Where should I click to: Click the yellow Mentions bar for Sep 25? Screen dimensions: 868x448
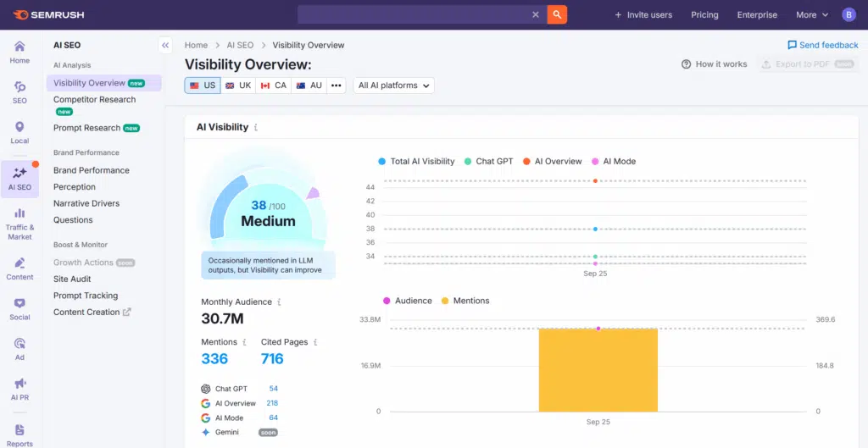pyautogui.click(x=598, y=370)
